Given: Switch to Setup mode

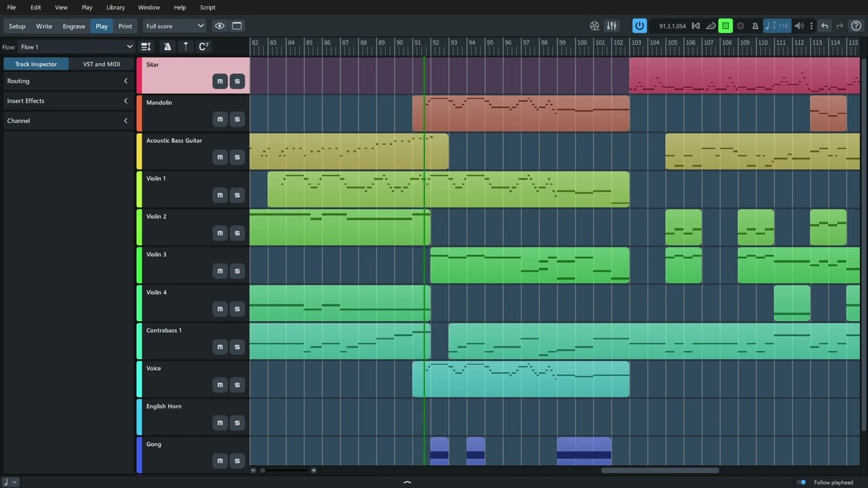Looking at the screenshot, I should 17,26.
